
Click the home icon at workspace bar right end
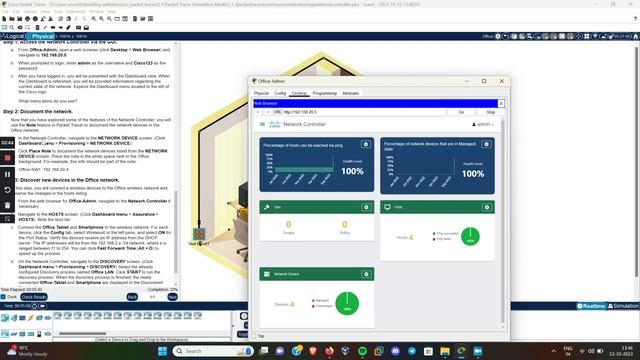coord(636,36)
